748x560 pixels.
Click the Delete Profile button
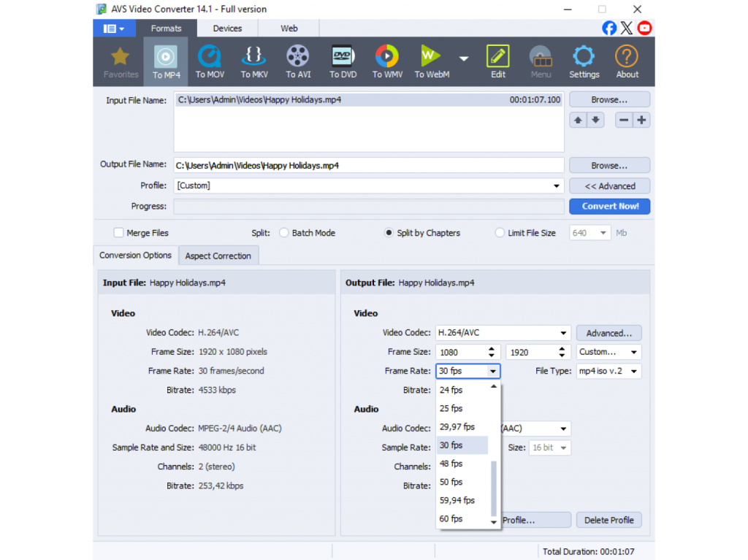[x=608, y=520]
